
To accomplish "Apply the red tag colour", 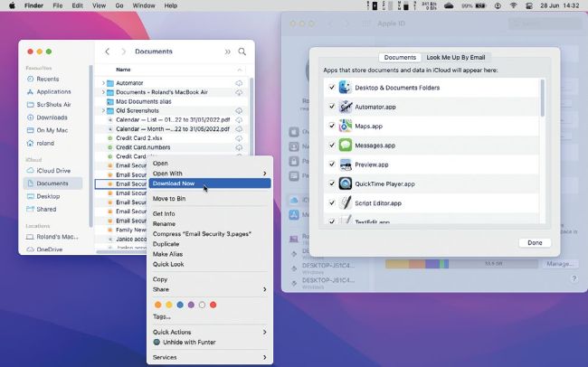I will (213, 306).
